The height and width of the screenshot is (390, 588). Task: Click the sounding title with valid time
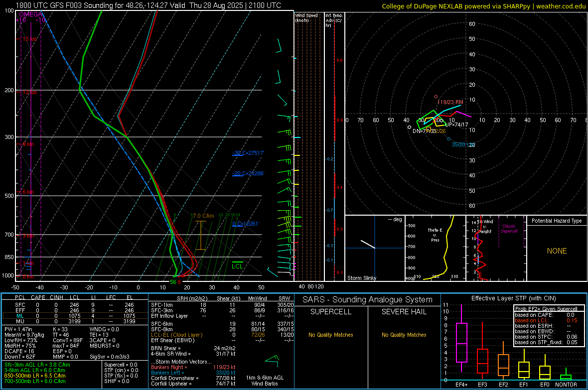tap(148, 5)
